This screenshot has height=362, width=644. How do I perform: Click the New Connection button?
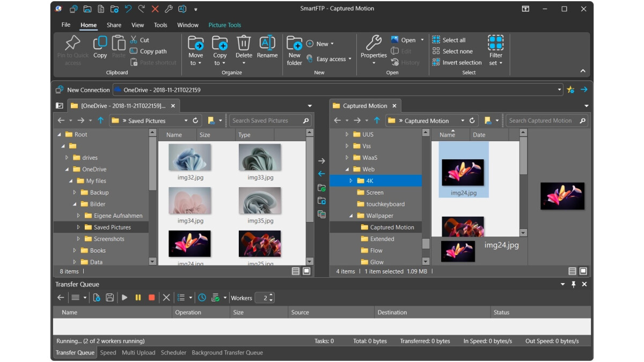pos(83,90)
